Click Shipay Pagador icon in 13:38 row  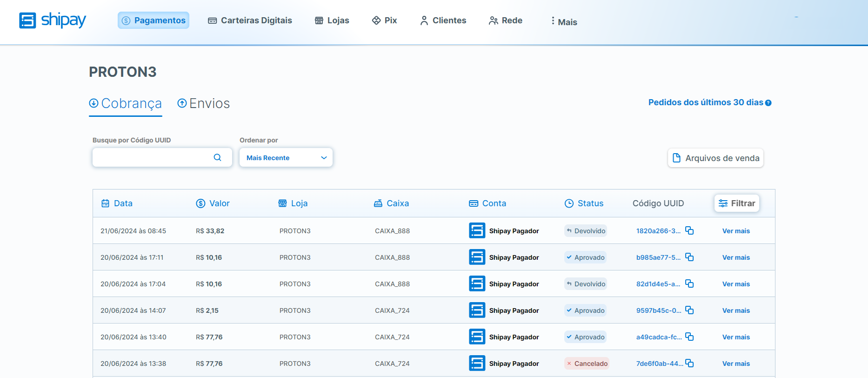click(x=477, y=363)
